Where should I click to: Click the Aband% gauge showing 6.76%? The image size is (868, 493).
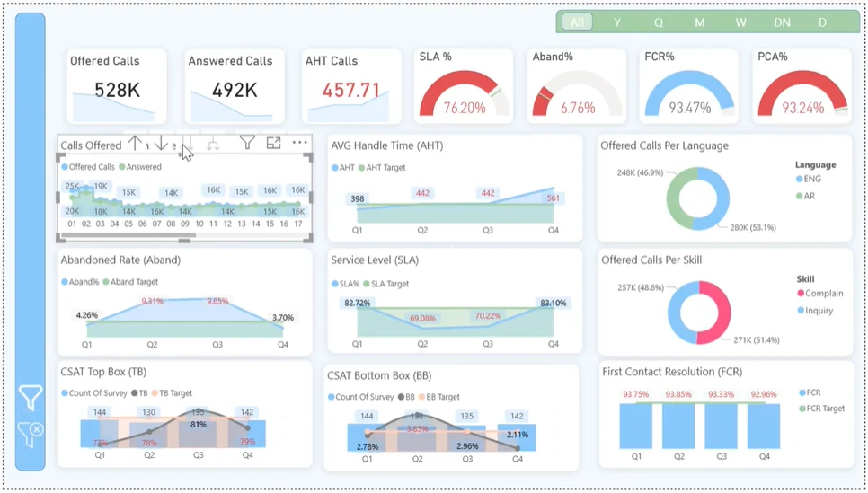[x=577, y=86]
